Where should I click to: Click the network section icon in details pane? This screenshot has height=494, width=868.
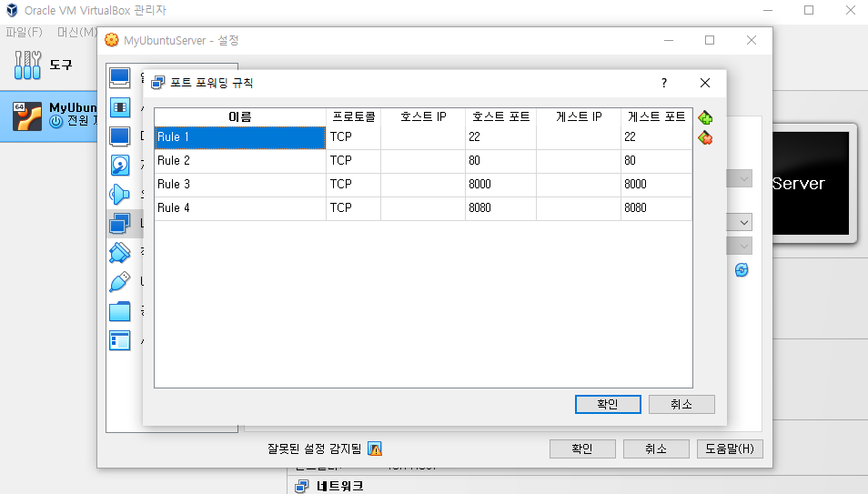coord(302,486)
